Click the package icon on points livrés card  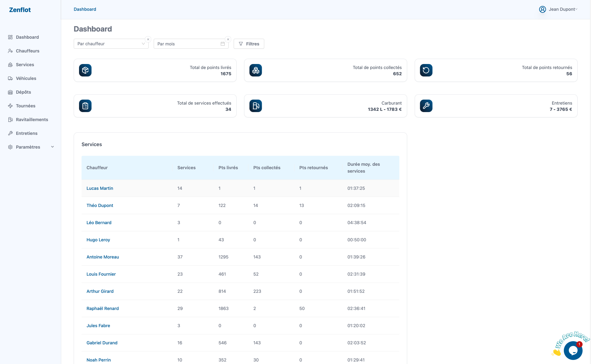pos(85,70)
